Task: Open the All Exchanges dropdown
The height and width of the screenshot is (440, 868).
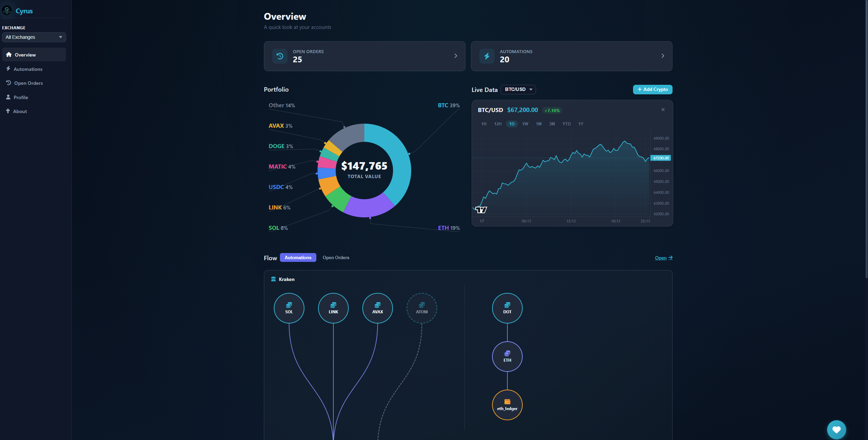Action: (34, 37)
